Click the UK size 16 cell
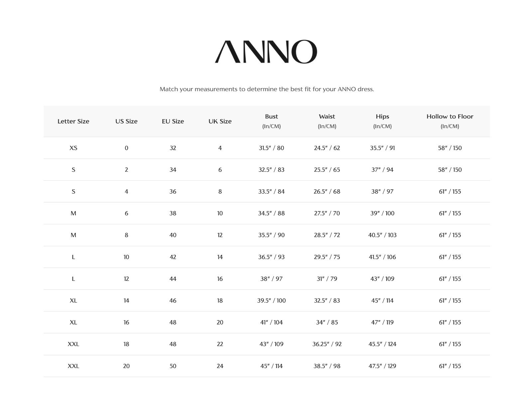This screenshot has height=399, width=532. click(220, 279)
